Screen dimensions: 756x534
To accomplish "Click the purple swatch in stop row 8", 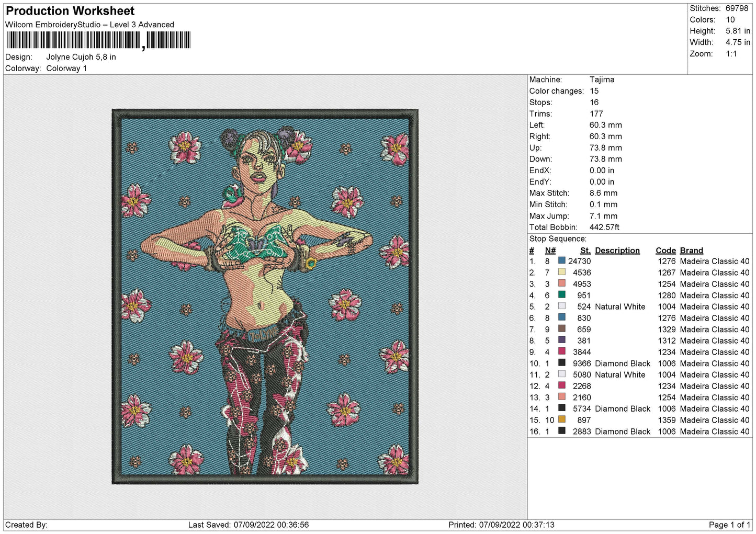I will 561,340.
